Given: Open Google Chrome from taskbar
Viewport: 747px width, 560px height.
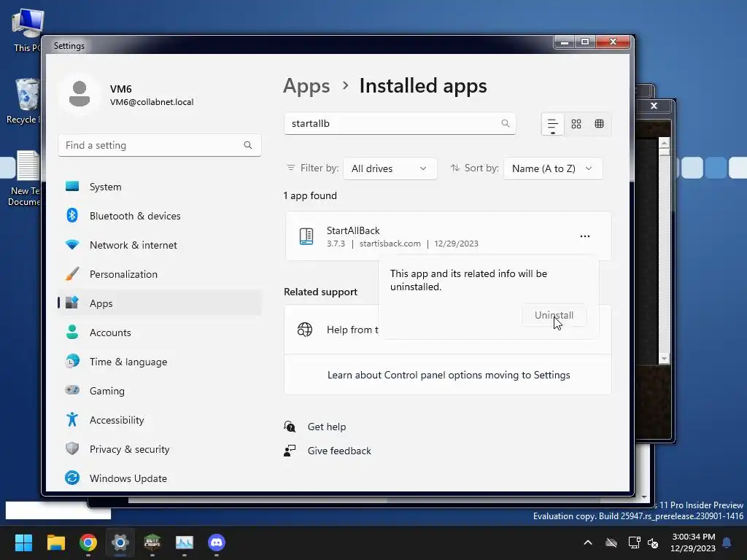Looking at the screenshot, I should [x=88, y=542].
